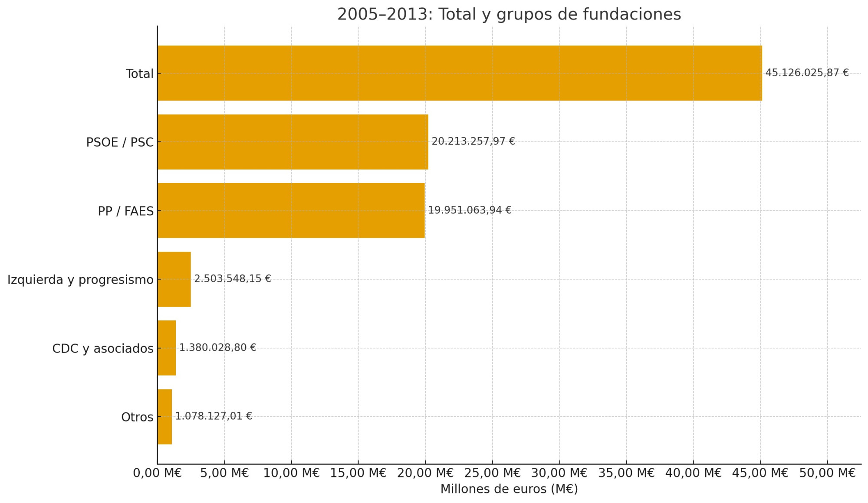Viewport: 868px width, 503px height.
Task: Click the PSOE / PSC bar
Action: tap(293, 142)
